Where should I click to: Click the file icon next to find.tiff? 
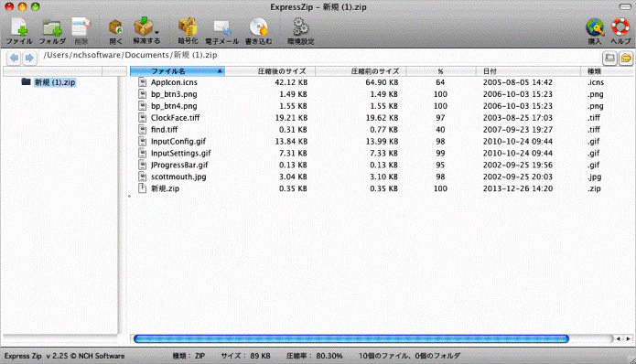pos(142,129)
